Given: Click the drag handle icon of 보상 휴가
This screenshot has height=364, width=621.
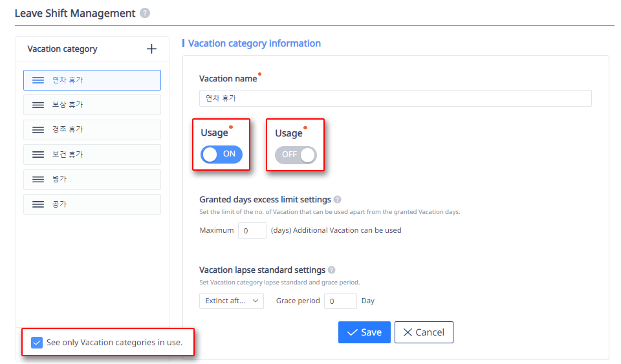Looking at the screenshot, I should click(x=38, y=105).
